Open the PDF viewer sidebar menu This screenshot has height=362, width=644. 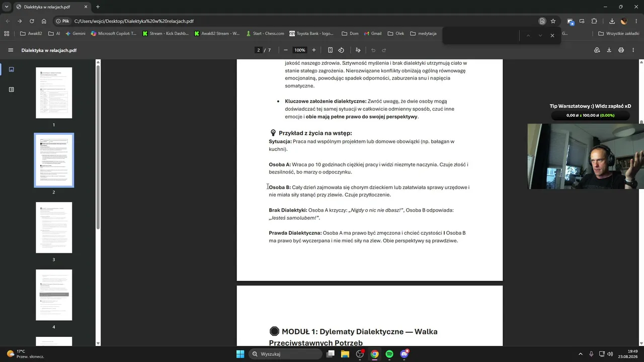tap(11, 50)
